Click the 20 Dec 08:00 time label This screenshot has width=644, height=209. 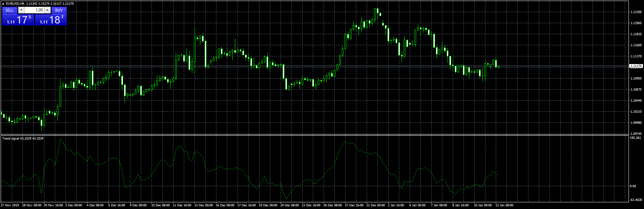[x=290, y=205]
